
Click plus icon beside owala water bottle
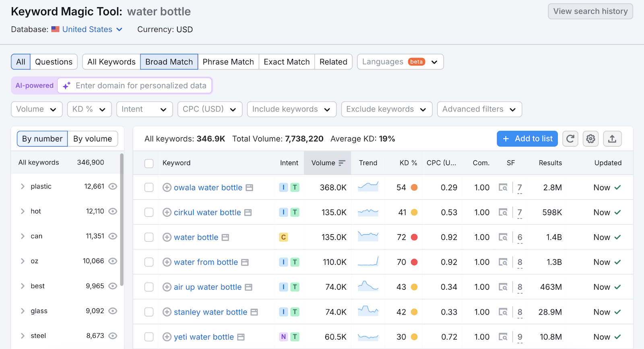(x=167, y=187)
